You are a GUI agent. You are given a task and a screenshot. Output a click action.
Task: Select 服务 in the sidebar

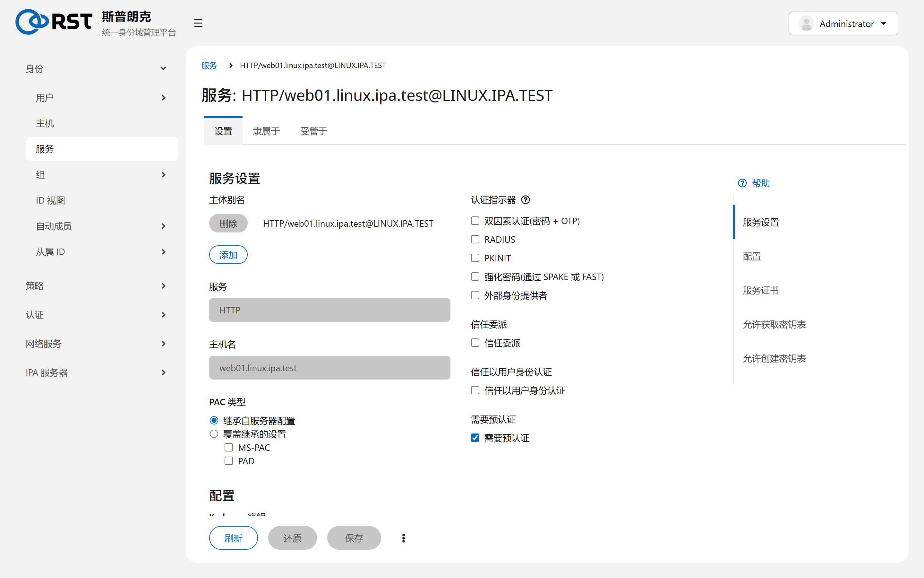click(x=102, y=149)
